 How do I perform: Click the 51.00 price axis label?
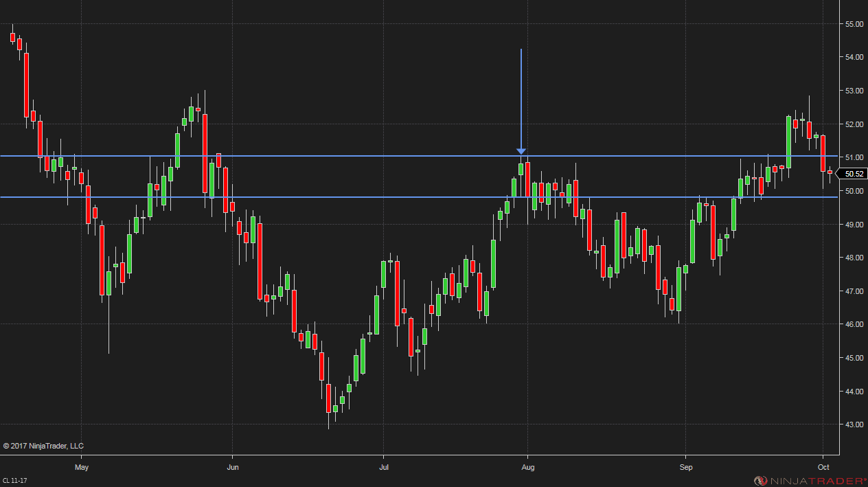coord(854,157)
